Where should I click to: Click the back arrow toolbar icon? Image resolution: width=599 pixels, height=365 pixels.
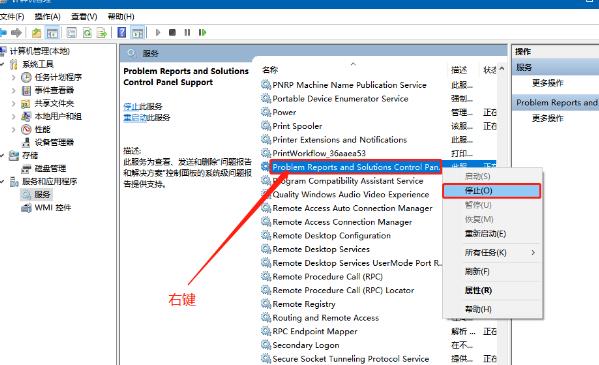(3, 33)
